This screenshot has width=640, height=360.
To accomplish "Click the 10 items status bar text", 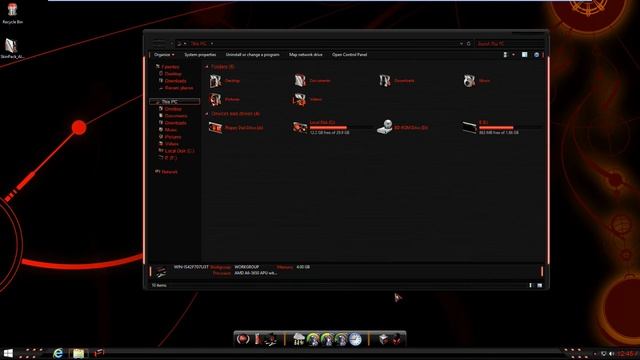I will [x=159, y=285].
